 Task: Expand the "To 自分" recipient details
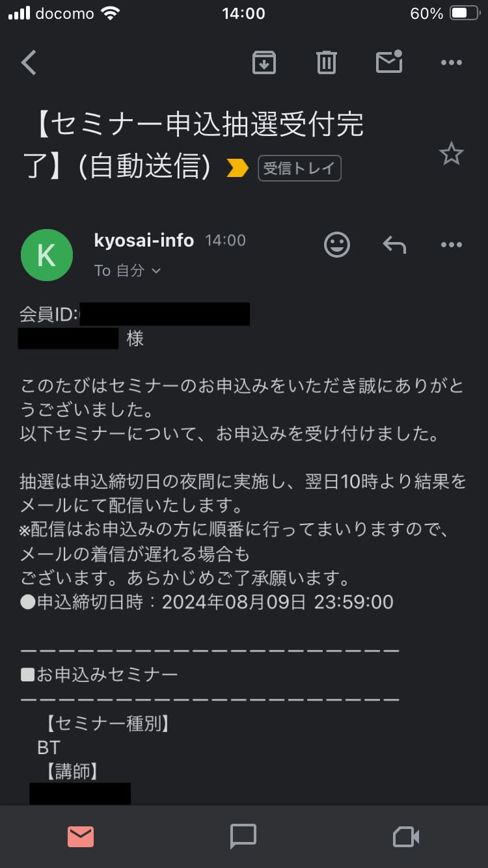point(127,271)
